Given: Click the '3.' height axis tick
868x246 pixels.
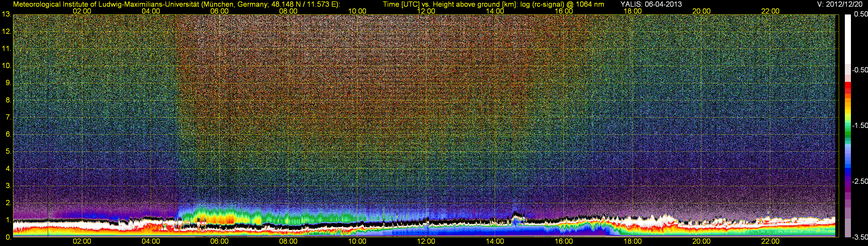Looking at the screenshot, I should 8,186.
